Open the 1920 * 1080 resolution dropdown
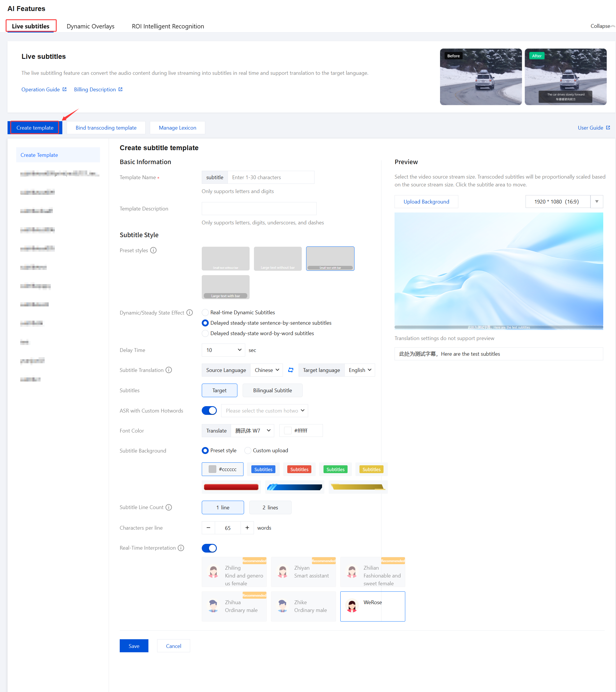The height and width of the screenshot is (692, 616). pyautogui.click(x=597, y=201)
